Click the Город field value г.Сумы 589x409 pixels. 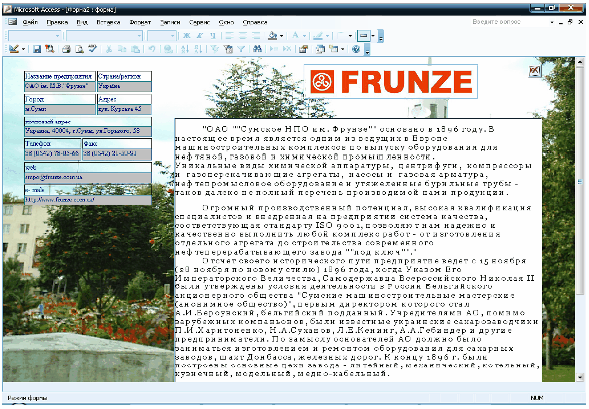tap(60, 109)
